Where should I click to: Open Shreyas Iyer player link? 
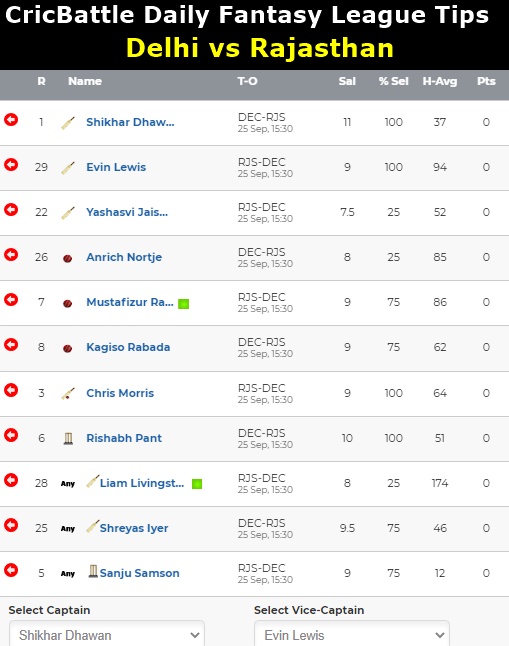(134, 528)
